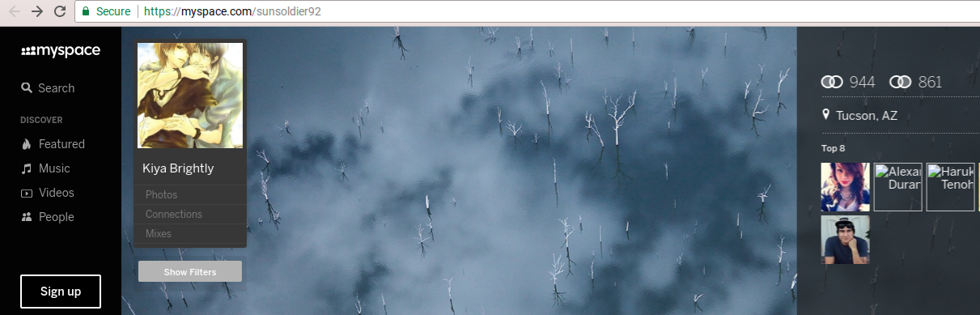Viewport: 980px width, 315px height.
Task: Reload the page with refresh icon
Action: (x=59, y=11)
